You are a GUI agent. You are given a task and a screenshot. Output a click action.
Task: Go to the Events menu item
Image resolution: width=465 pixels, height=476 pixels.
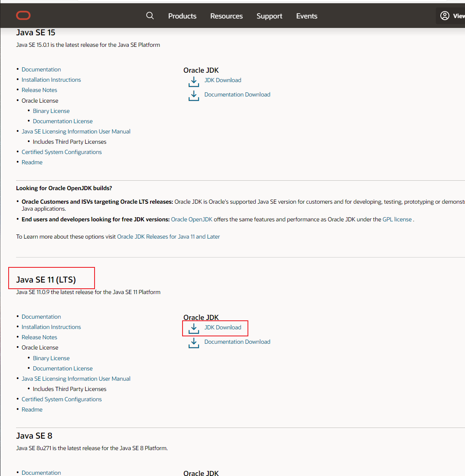point(307,16)
